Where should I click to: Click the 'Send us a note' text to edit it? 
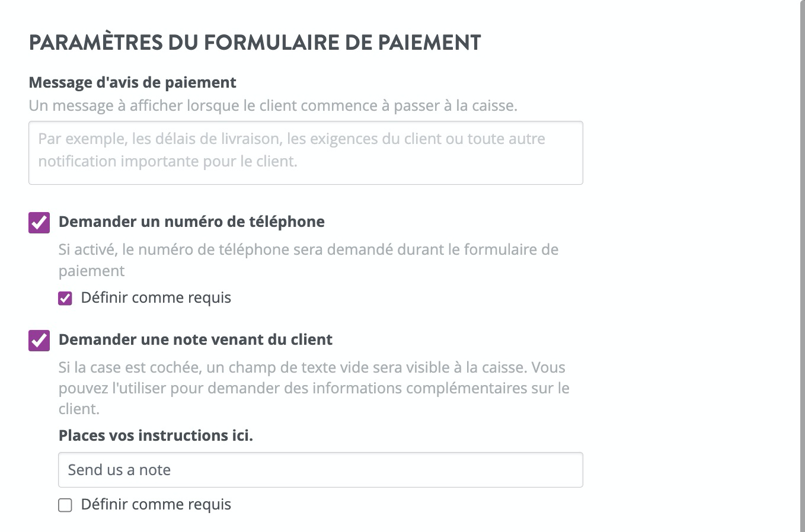point(120,469)
